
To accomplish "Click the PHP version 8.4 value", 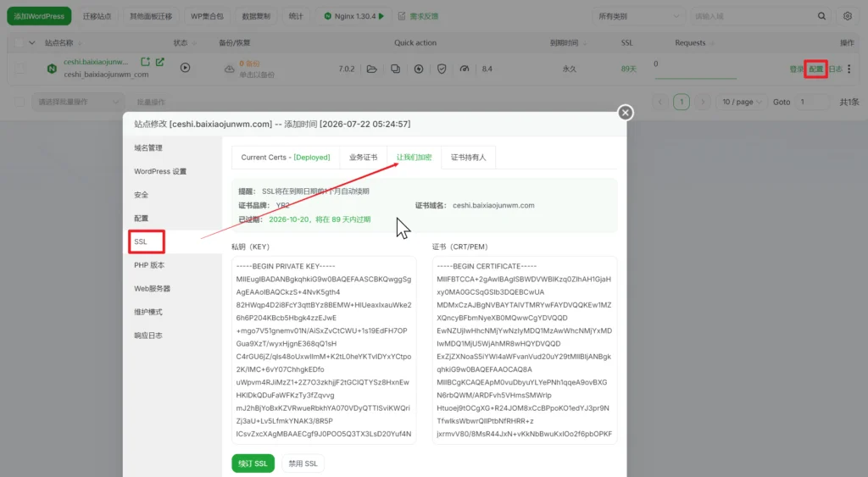I will (x=487, y=69).
